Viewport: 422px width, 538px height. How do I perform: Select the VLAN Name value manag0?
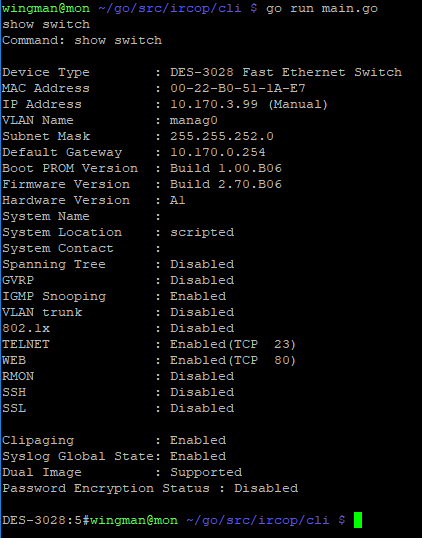[x=194, y=120]
